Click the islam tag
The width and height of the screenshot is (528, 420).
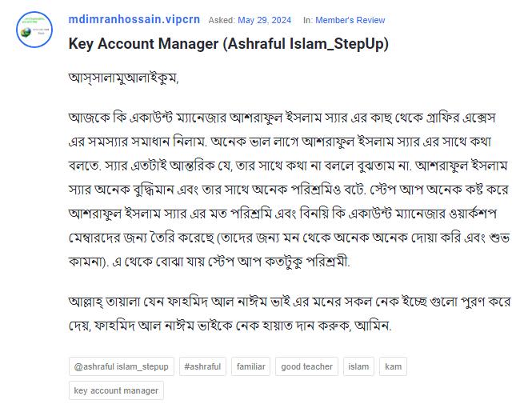point(358,366)
